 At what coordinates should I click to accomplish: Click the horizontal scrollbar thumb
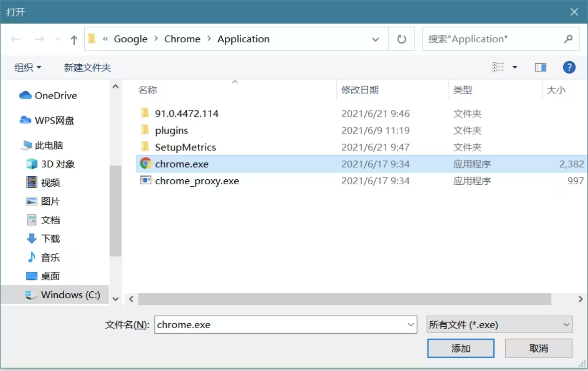(345, 299)
